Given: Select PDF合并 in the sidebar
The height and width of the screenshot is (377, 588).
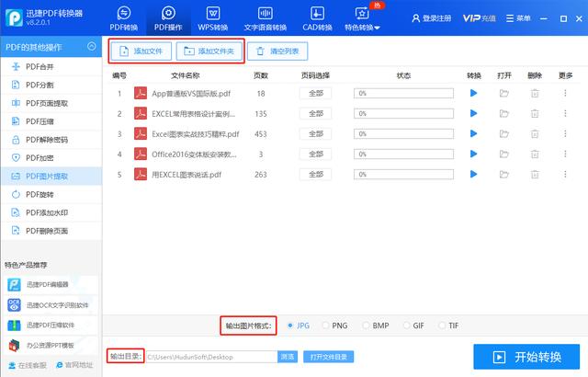Looking at the screenshot, I should (x=51, y=67).
